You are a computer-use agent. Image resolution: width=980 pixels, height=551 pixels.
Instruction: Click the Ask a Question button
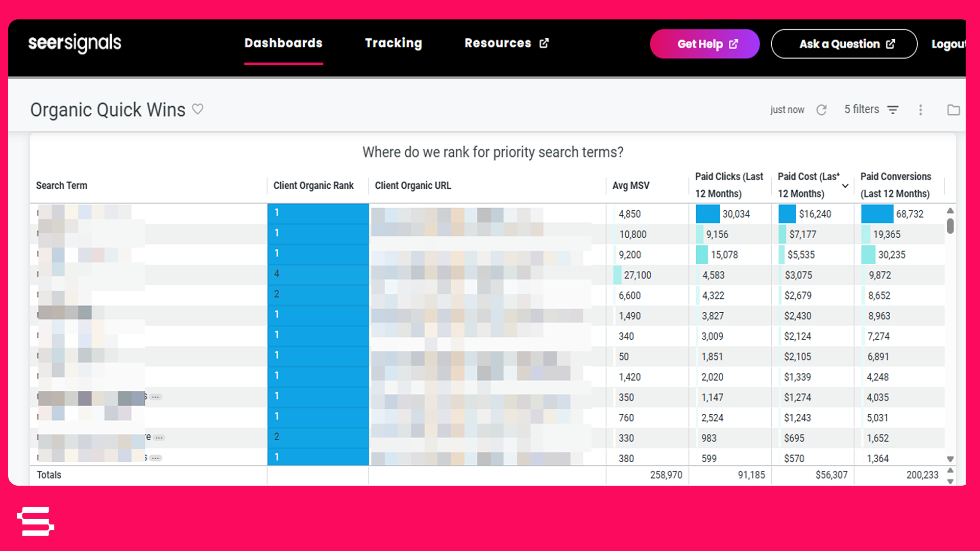click(844, 44)
